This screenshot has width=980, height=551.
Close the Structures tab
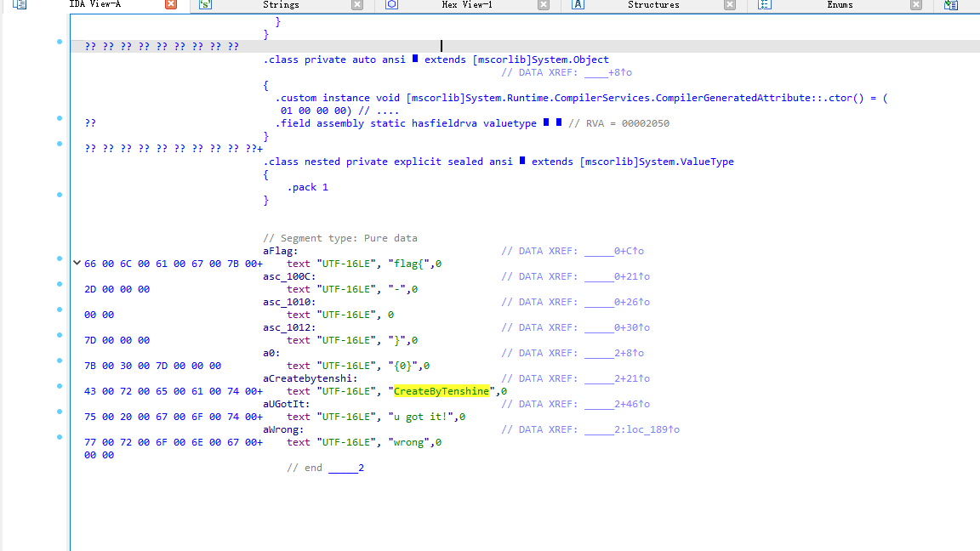point(730,5)
